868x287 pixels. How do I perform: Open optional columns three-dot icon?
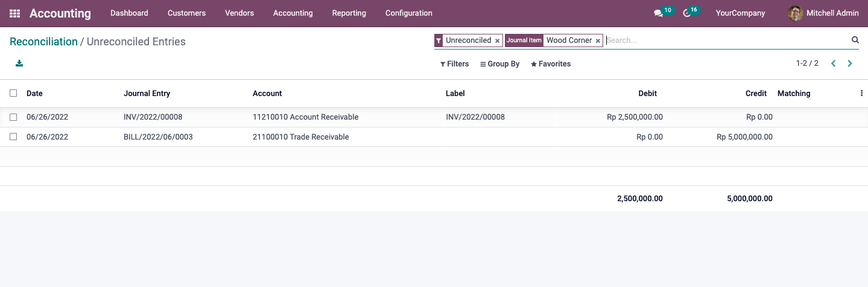pyautogui.click(x=861, y=93)
